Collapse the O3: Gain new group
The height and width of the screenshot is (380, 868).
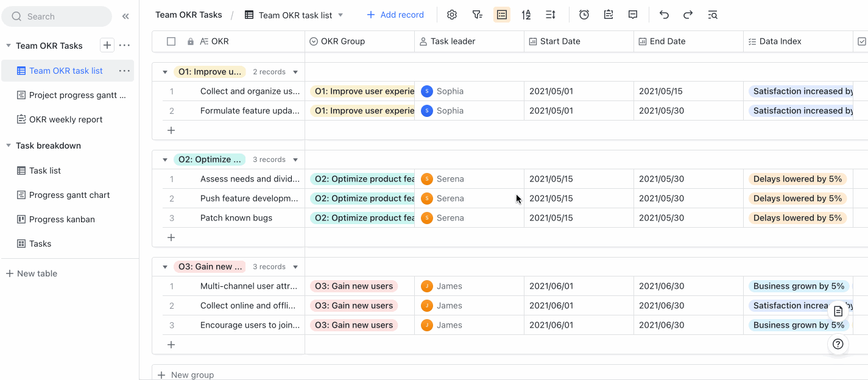click(165, 267)
